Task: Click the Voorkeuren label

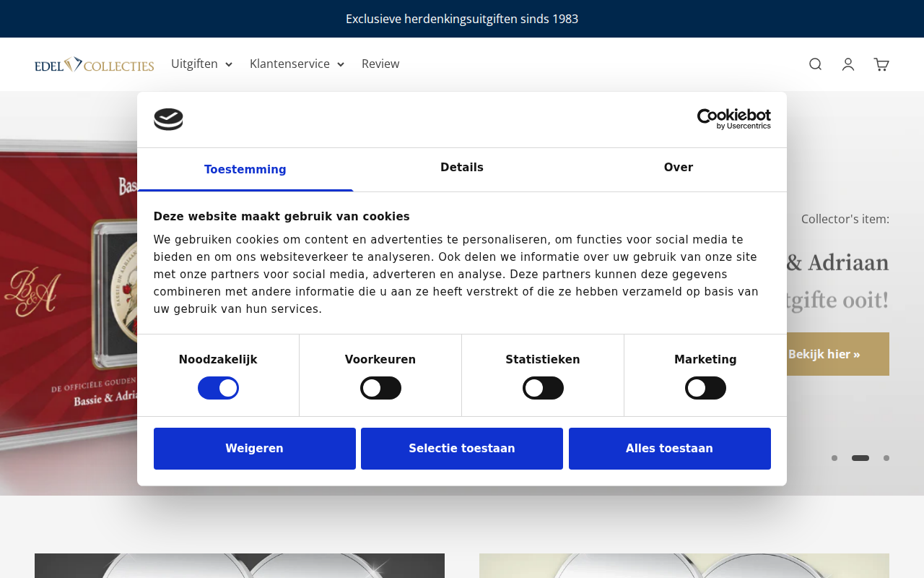Action: 380,360
